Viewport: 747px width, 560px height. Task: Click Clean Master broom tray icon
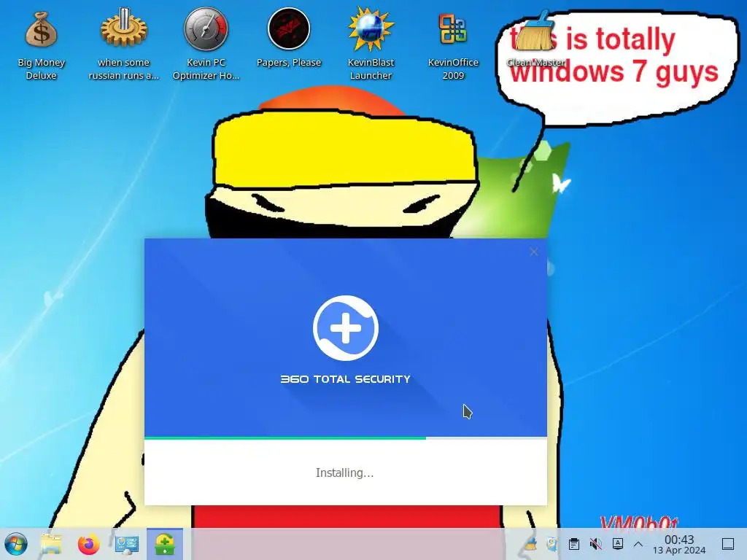point(530,543)
